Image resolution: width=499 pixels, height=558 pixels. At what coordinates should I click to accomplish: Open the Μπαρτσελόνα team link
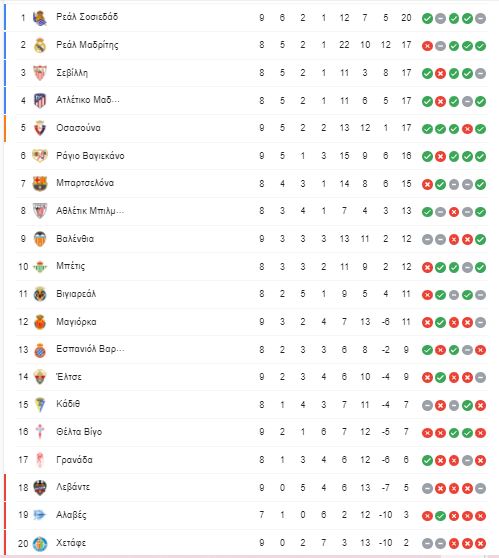coord(85,183)
